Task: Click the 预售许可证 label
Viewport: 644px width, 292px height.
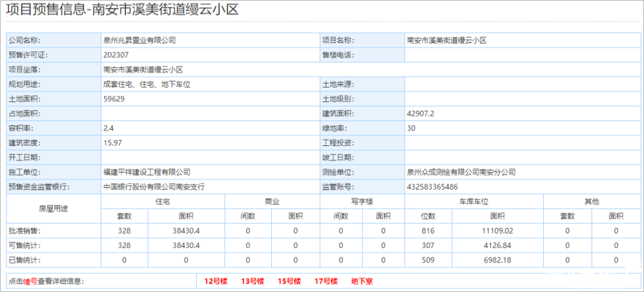Action: tap(30, 55)
